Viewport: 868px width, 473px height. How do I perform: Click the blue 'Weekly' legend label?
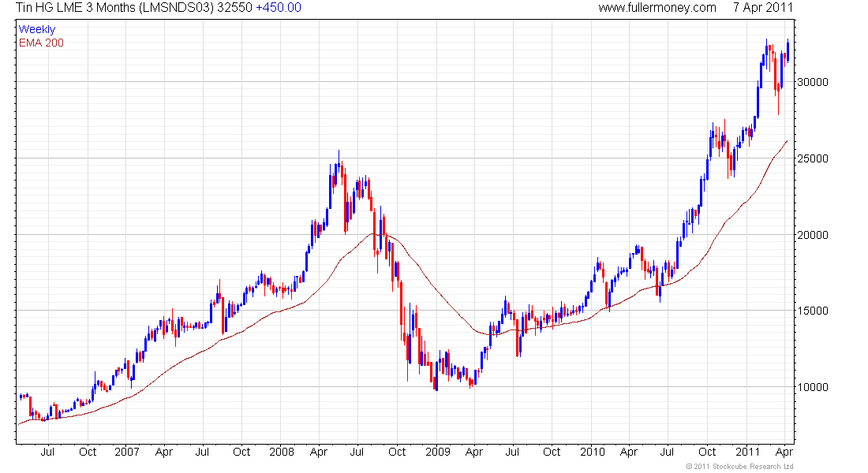[37, 29]
